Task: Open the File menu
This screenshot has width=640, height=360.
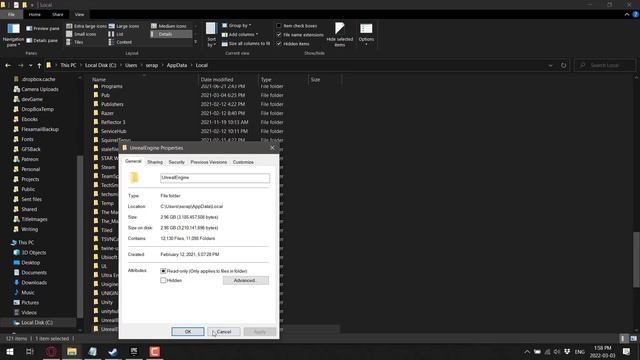Action: [x=11, y=14]
